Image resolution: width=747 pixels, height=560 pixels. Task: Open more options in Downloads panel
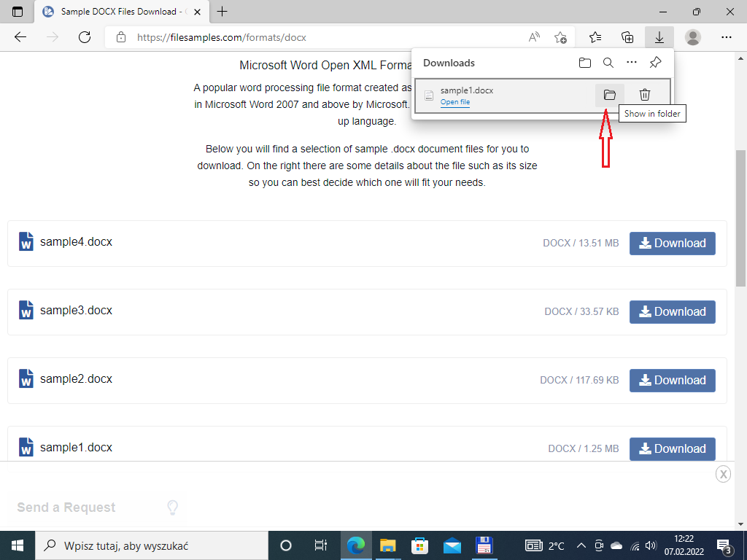[x=632, y=63]
